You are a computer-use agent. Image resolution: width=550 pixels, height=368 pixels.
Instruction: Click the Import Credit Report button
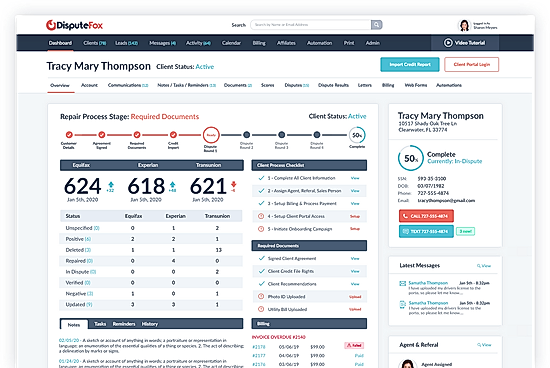point(410,65)
